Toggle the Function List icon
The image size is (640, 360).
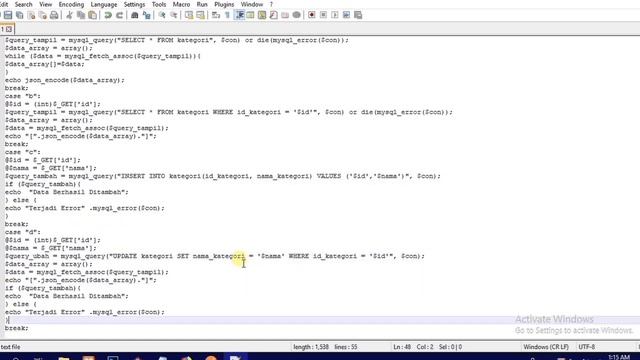tap(273, 15)
